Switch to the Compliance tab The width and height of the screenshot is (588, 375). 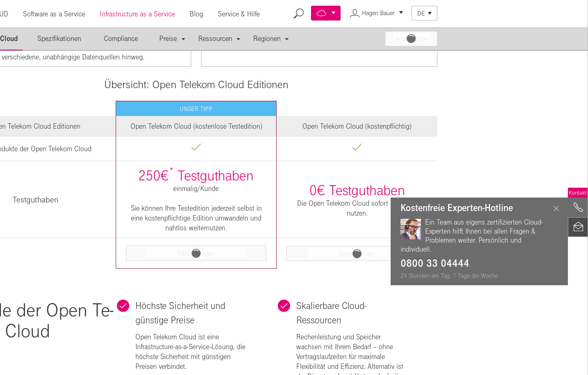pyautogui.click(x=121, y=39)
